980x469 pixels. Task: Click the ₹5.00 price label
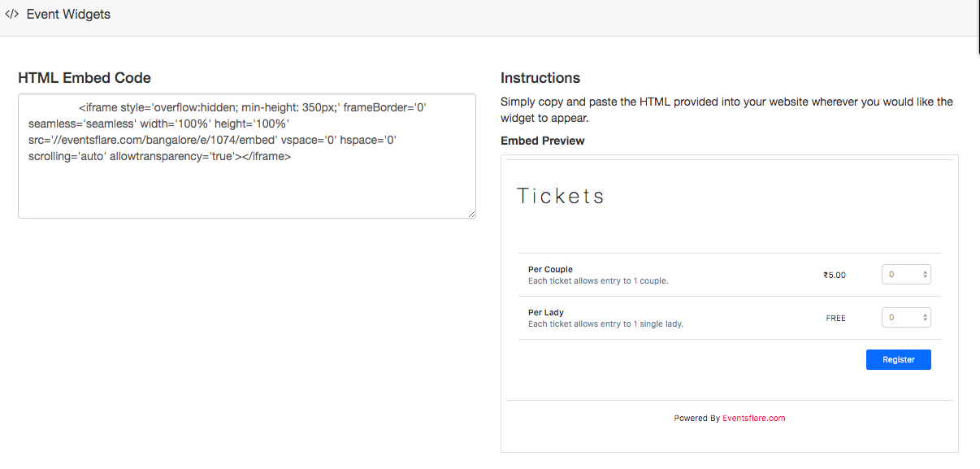(835, 274)
